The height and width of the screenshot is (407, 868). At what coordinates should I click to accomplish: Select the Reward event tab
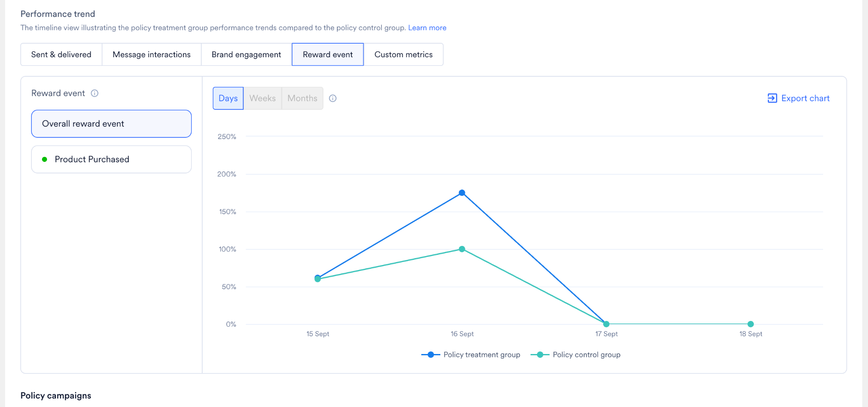(328, 54)
